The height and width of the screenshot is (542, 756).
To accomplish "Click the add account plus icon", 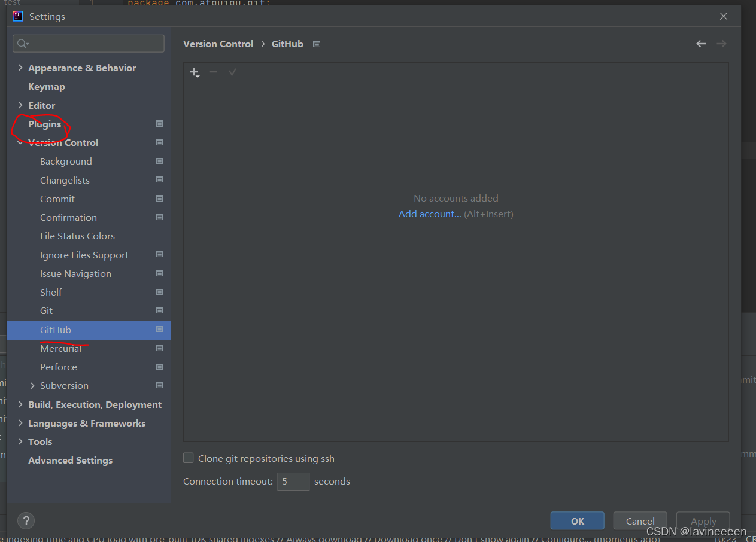I will point(195,72).
